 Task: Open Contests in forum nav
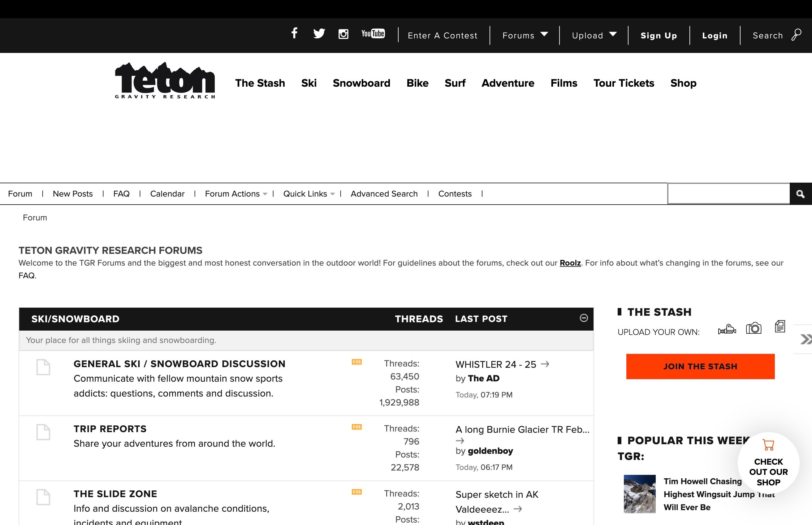click(x=455, y=194)
